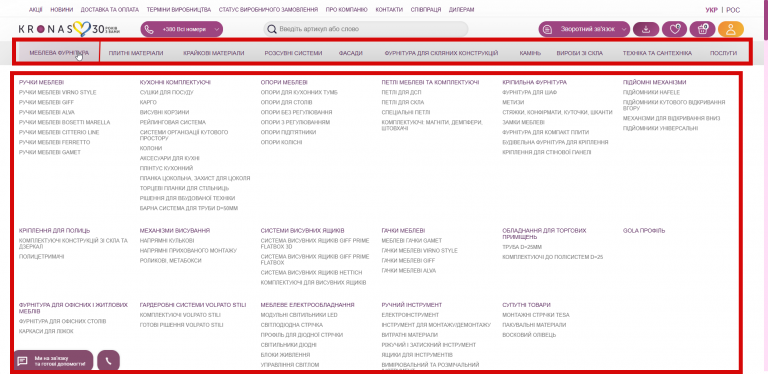The height and width of the screenshot is (374, 768).
Task: Open the 'Рейлінгова система' link
Action: [172, 122]
